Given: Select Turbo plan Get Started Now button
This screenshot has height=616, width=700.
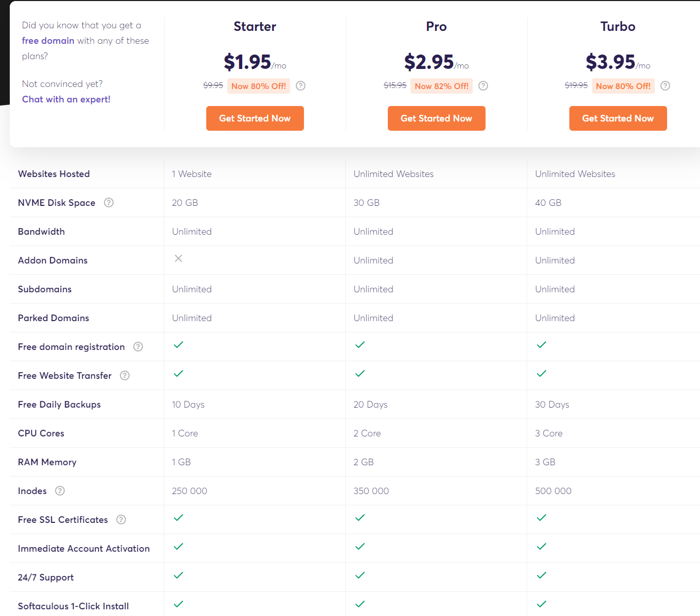Looking at the screenshot, I should tap(618, 118).
